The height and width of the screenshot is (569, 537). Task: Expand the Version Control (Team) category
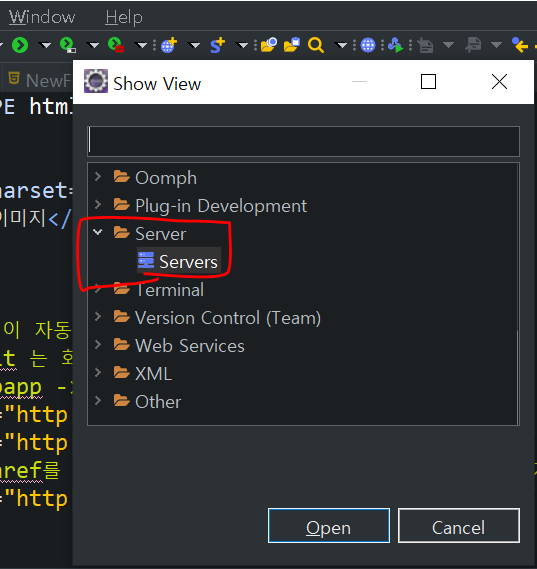(98, 316)
